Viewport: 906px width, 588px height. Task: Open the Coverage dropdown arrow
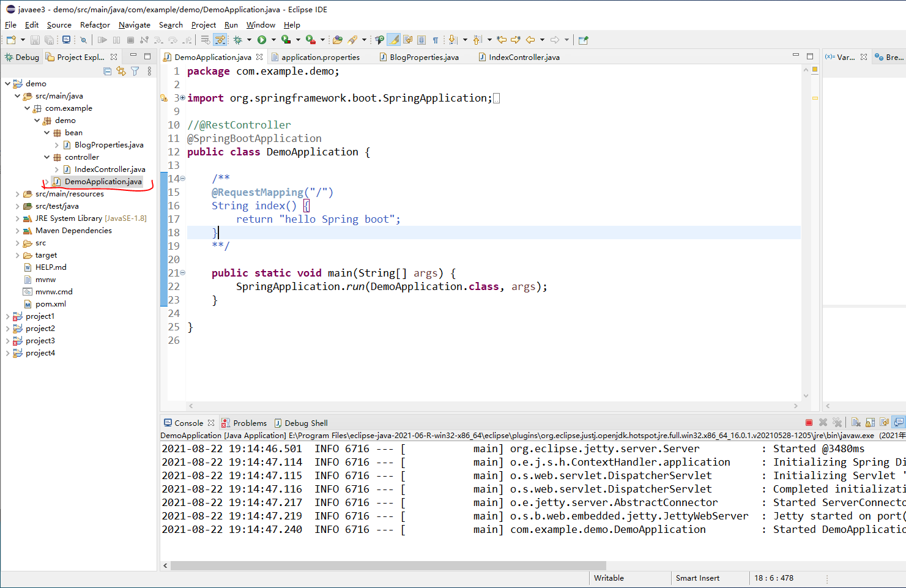pos(298,40)
